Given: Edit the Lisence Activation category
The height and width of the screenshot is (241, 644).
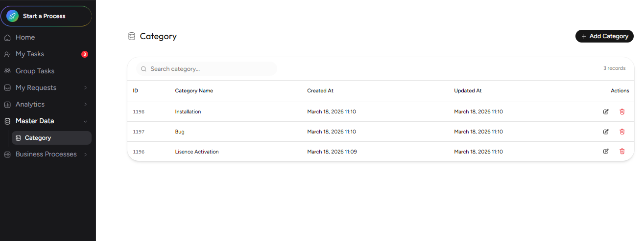Looking at the screenshot, I should [x=606, y=152].
